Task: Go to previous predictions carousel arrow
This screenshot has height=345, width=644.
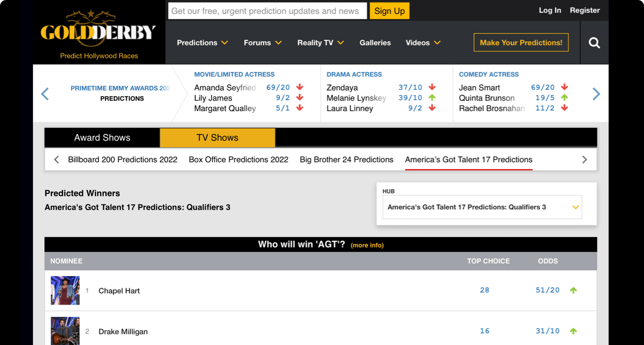Action: [45, 94]
